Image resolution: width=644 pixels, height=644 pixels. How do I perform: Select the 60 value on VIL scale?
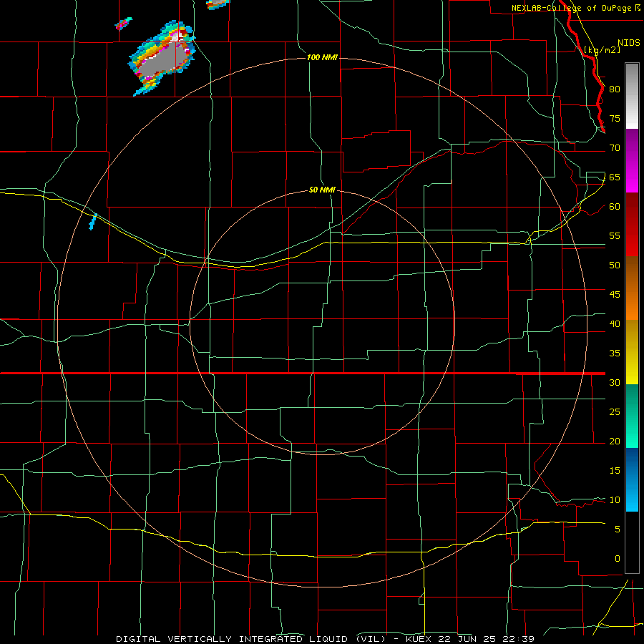tap(615, 207)
